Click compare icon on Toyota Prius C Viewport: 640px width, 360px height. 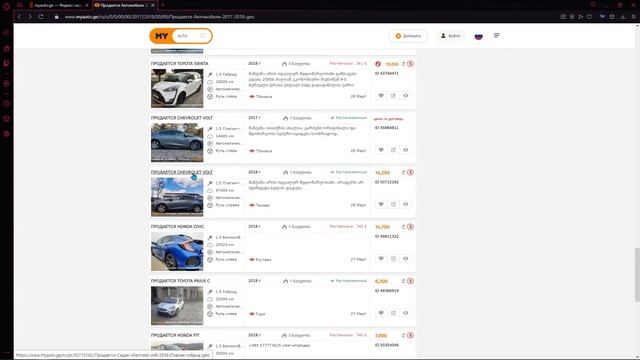coord(393,313)
